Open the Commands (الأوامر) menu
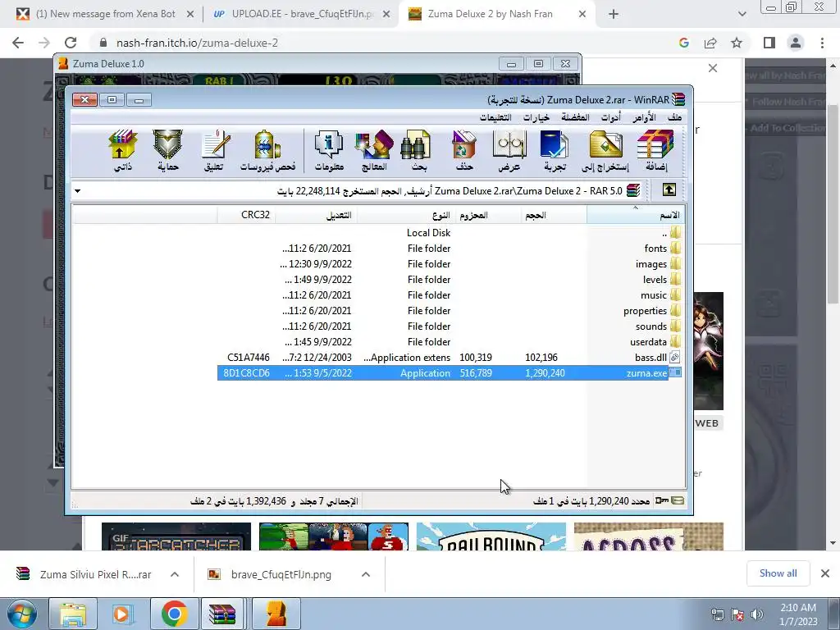This screenshot has width=840, height=630. click(643, 117)
